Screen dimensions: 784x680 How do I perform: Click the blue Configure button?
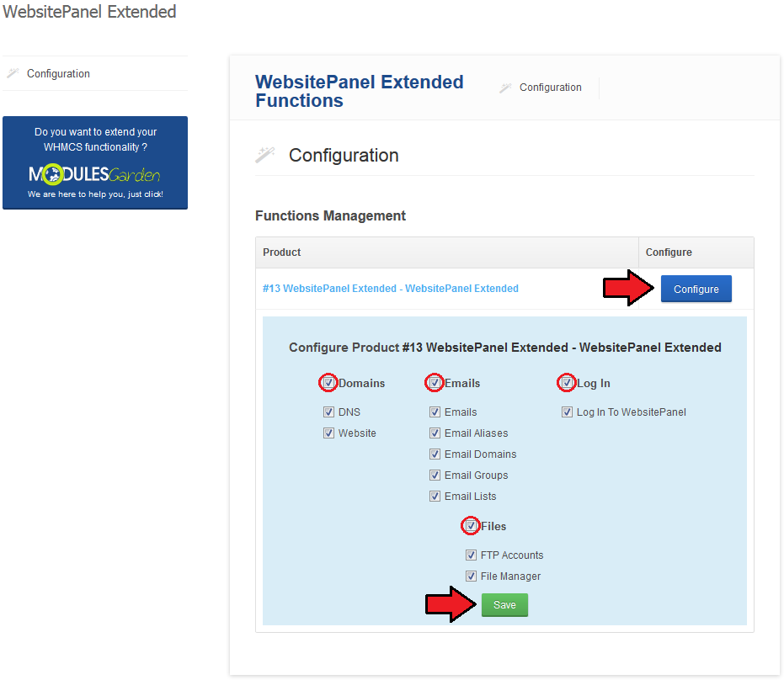(696, 289)
